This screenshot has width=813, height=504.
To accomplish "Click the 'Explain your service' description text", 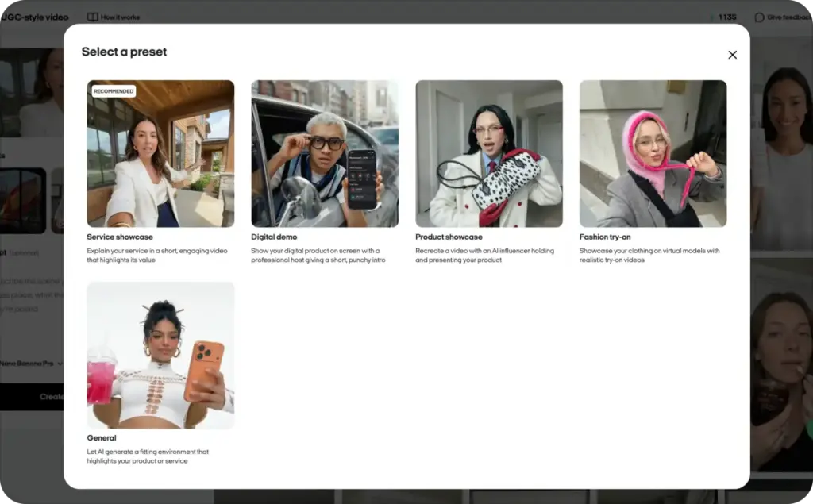I will coord(157,255).
